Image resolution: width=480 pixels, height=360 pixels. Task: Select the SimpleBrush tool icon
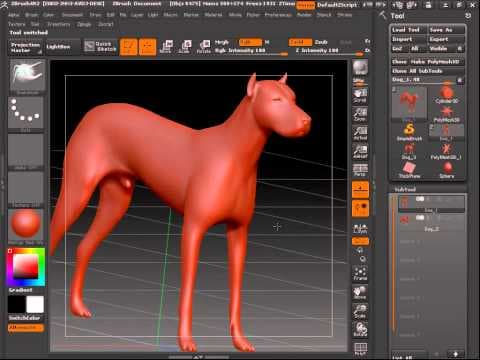coord(409,132)
